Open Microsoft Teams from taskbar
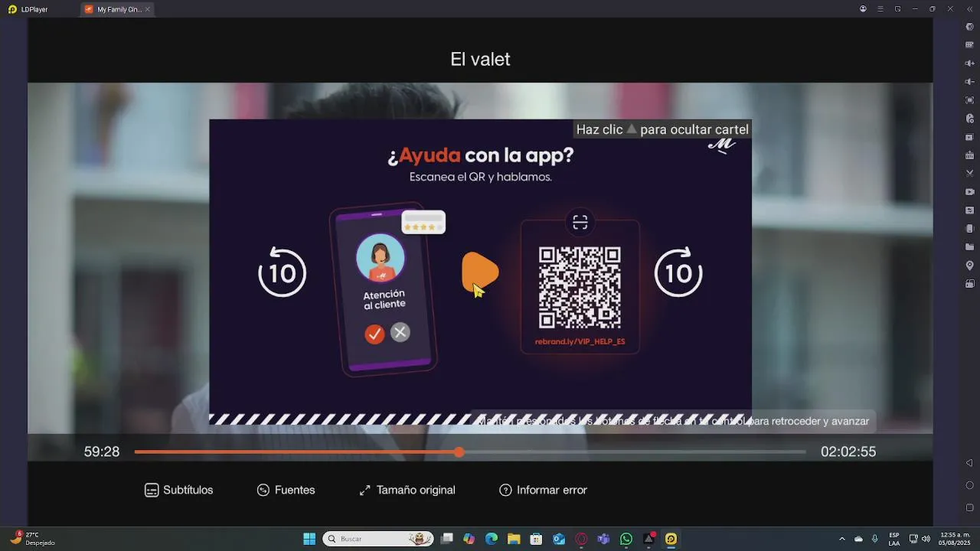Viewport: 980px width, 551px height. (x=603, y=539)
